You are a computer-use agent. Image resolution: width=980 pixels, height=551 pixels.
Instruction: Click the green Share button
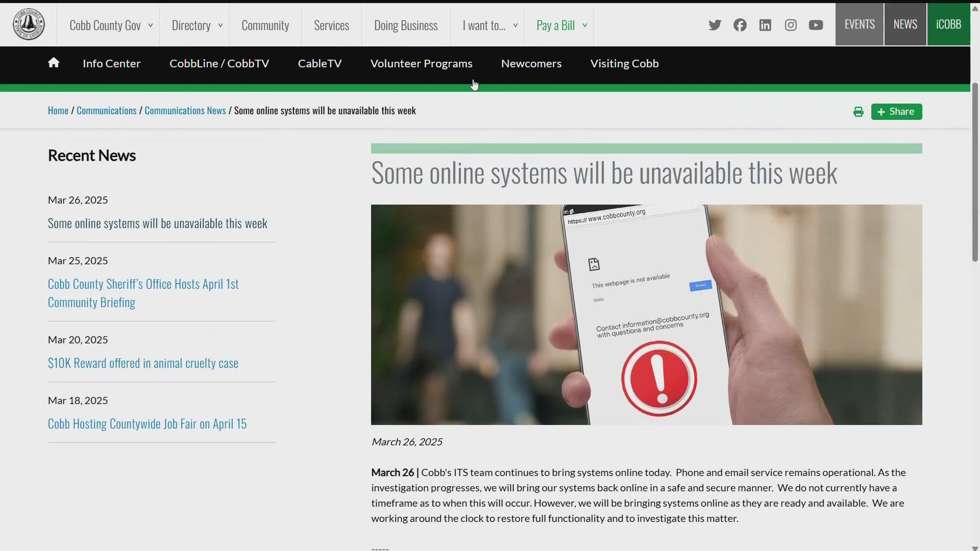click(896, 112)
